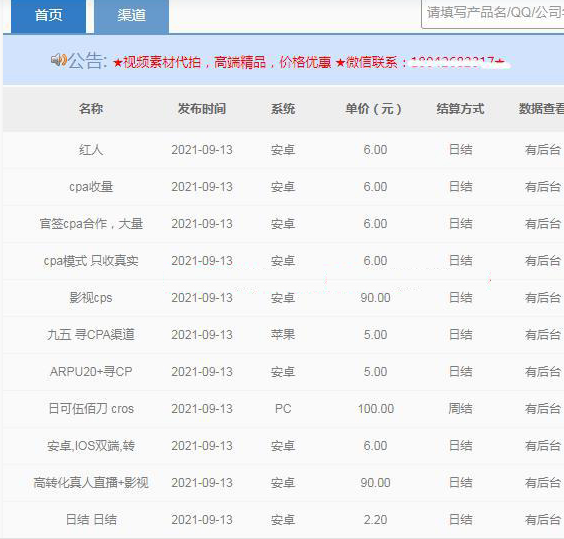Focus the product name search field

492,14
